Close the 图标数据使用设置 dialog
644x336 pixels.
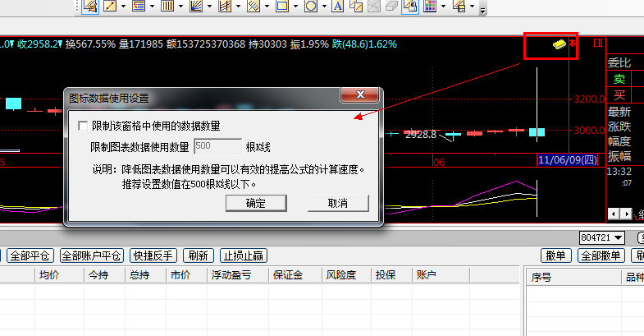click(x=359, y=96)
